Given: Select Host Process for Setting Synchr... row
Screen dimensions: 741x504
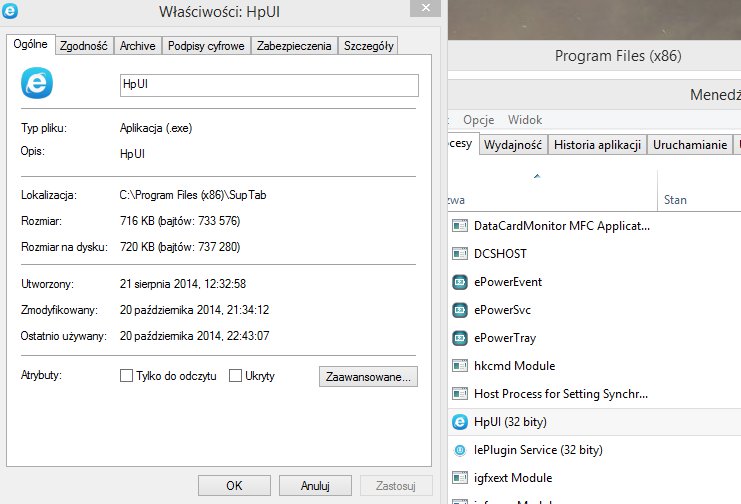Looking at the screenshot, I should click(x=595, y=394).
